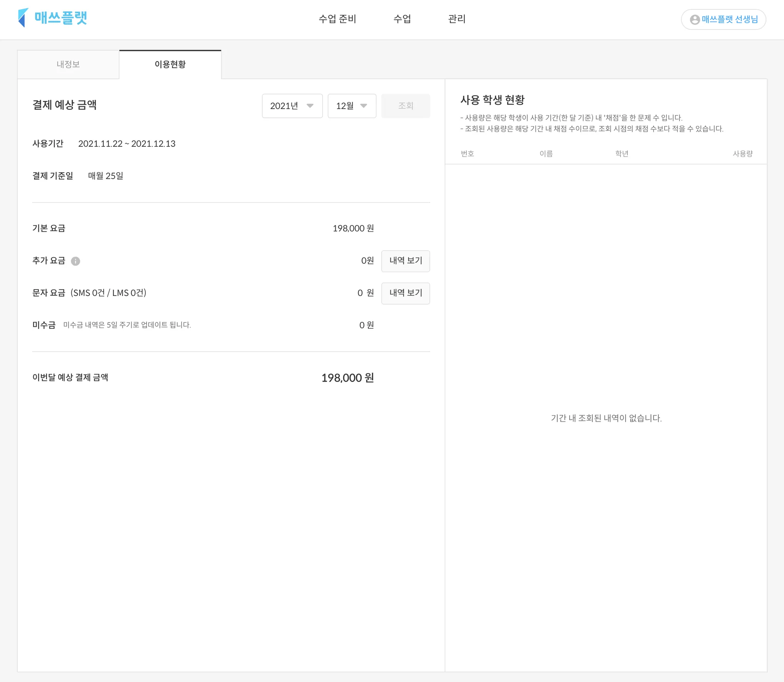This screenshot has width=784, height=682.
Task: Click the 2021년 dropdown arrow
Action: (x=310, y=106)
